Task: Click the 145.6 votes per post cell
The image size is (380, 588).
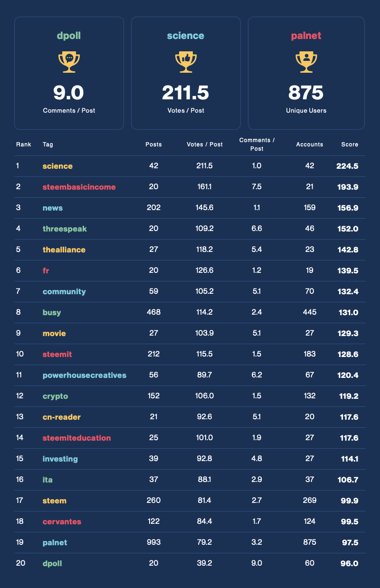Action: 205,208
